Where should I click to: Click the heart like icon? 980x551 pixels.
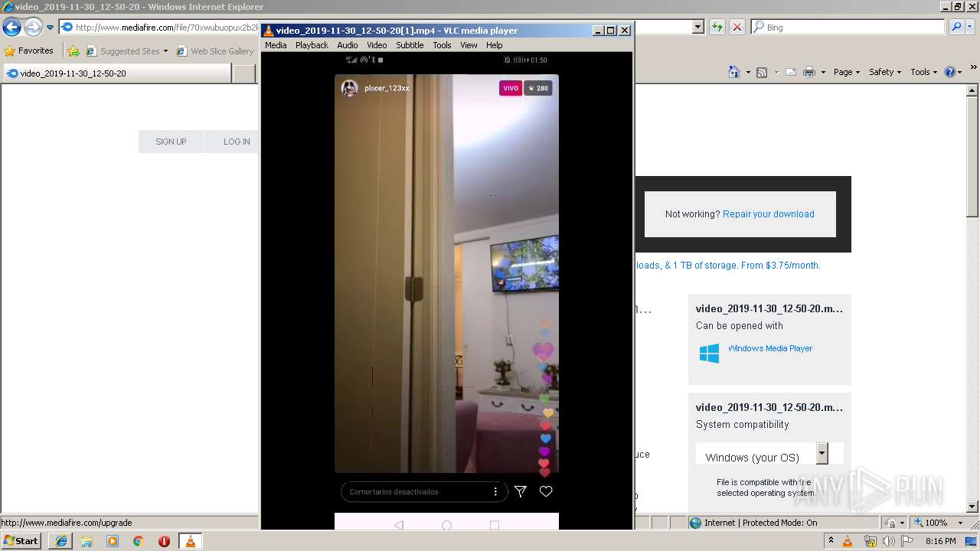[x=546, y=491]
